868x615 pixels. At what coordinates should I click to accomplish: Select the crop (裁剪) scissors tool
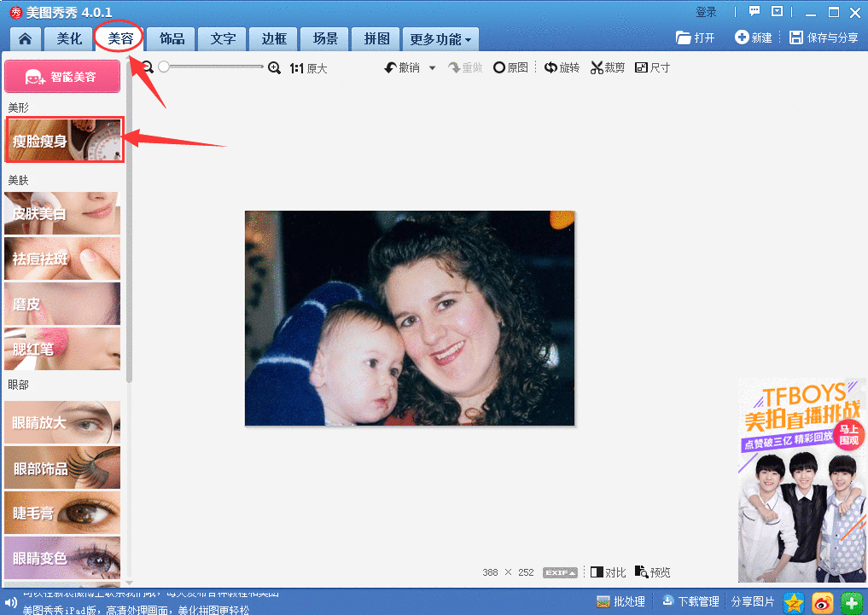point(608,67)
